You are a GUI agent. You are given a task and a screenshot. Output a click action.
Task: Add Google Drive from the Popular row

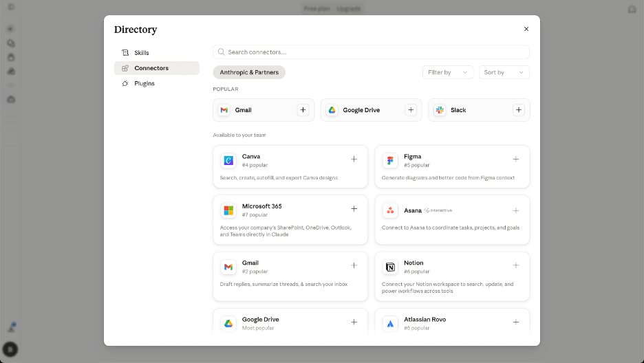click(x=411, y=110)
